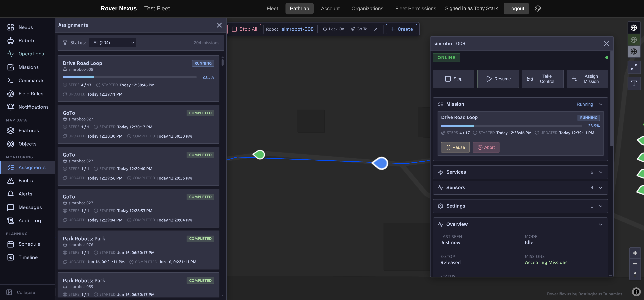Open Audit Log page
This screenshot has width=644, height=300.
click(x=28, y=221)
